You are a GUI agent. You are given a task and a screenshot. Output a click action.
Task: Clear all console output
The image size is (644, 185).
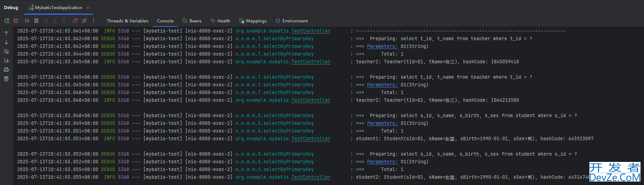6,79
